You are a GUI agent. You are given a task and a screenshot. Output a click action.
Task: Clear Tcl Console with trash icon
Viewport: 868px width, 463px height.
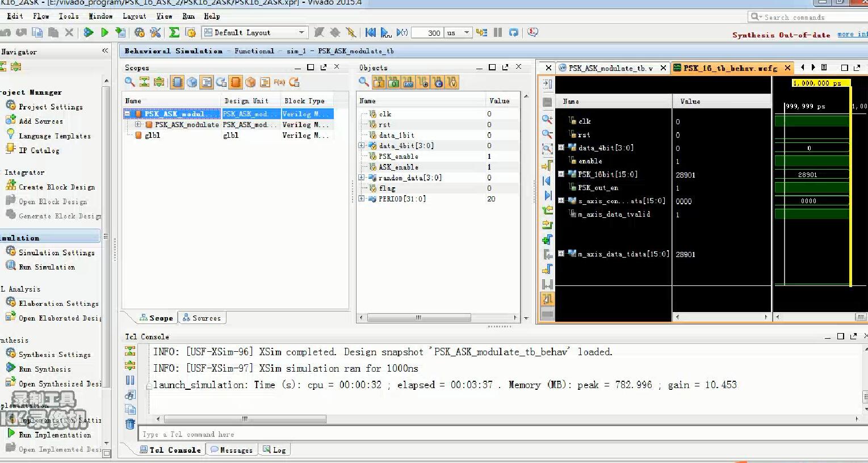130,424
